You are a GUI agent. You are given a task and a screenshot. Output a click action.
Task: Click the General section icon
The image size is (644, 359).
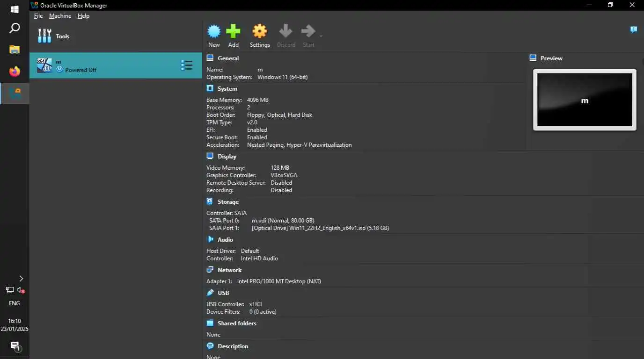coord(210,58)
